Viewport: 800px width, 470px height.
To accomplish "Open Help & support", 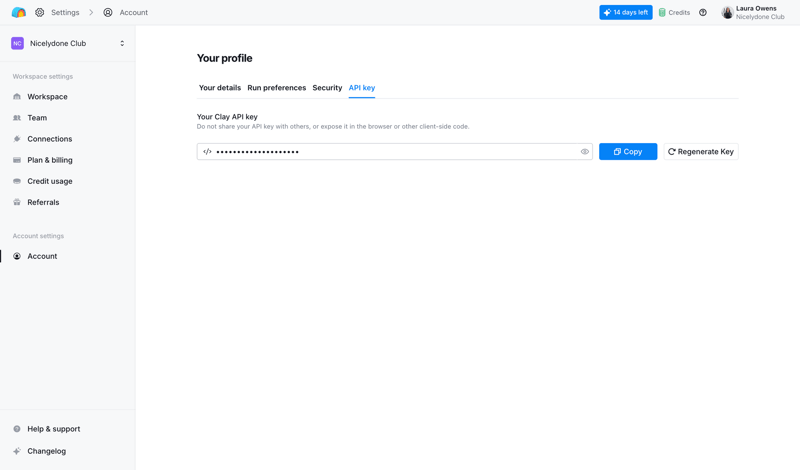I will click(54, 429).
